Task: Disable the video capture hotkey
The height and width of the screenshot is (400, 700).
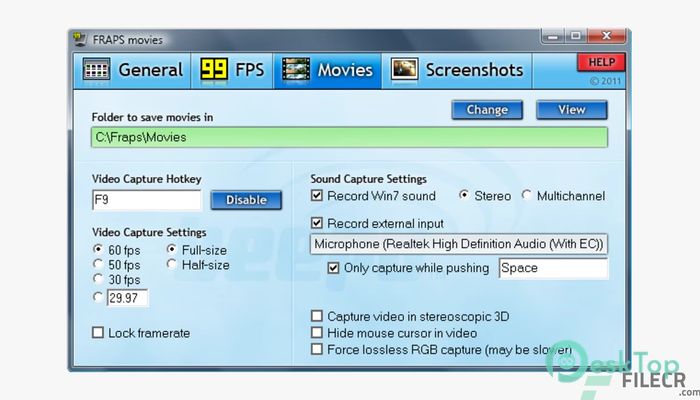Action: 246,200
